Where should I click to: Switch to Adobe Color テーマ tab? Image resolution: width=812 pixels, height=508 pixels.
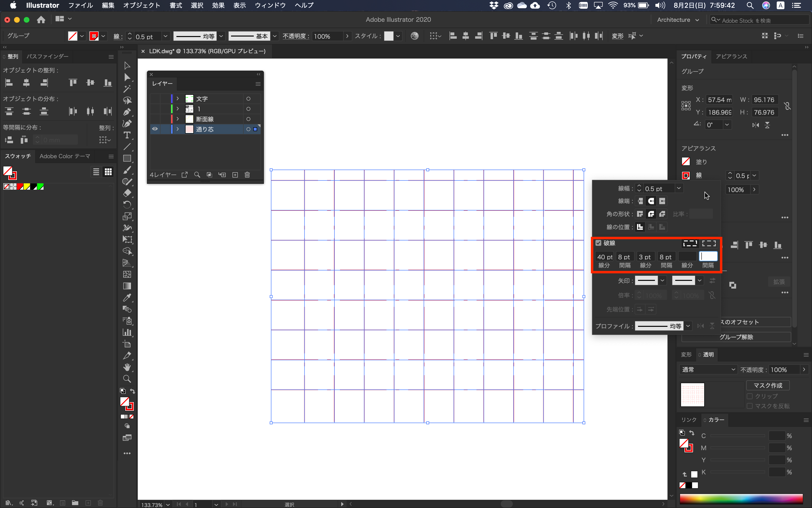pos(65,156)
